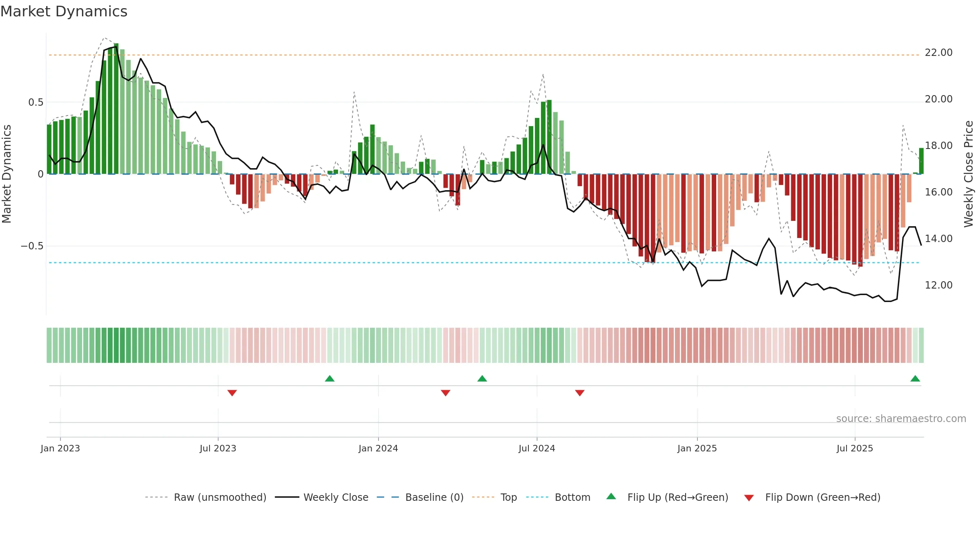980x551 pixels.
Task: Click the dark green heatmap strip segment in early 2023
Action: 116,345
